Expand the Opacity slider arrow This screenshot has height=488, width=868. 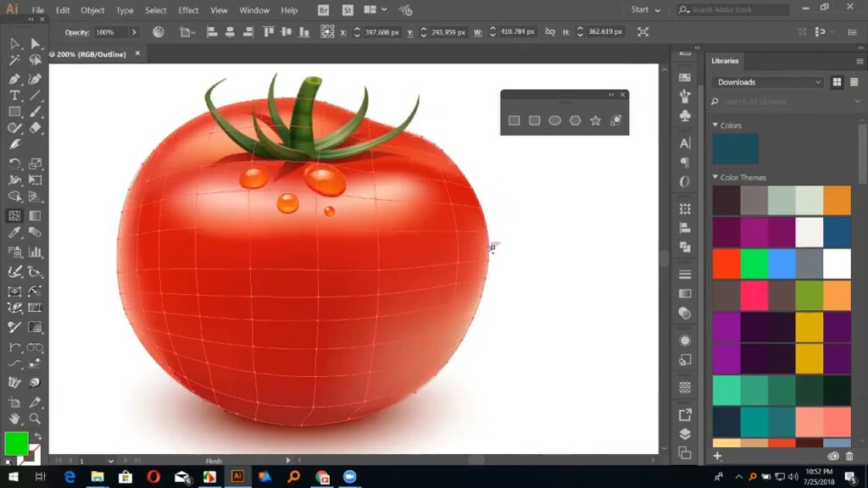(133, 32)
